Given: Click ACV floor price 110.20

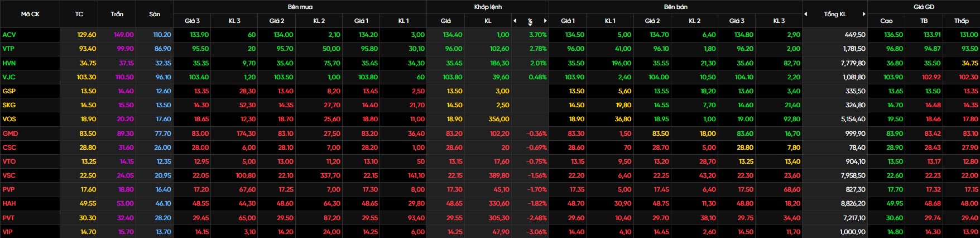Looking at the screenshot, I should pyautogui.click(x=162, y=35).
